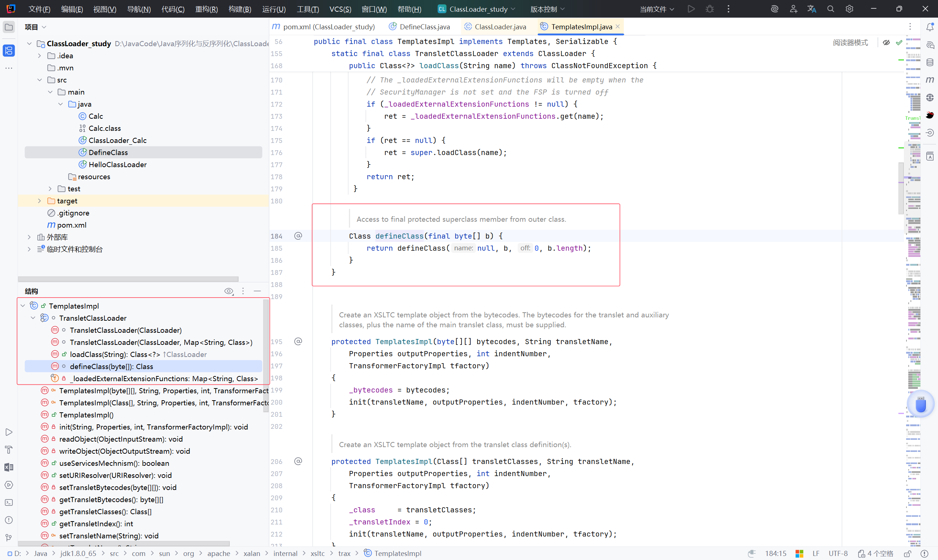Collapse TransletClassLoader node in structure

click(33, 318)
